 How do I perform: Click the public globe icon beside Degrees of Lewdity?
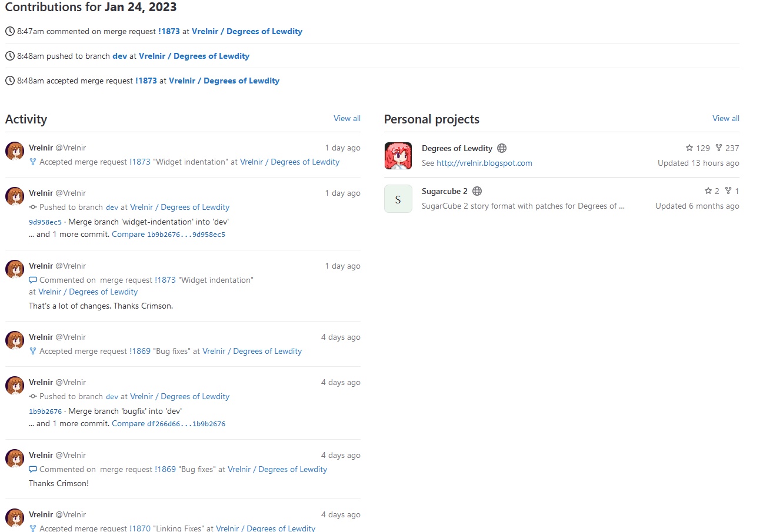tap(502, 148)
